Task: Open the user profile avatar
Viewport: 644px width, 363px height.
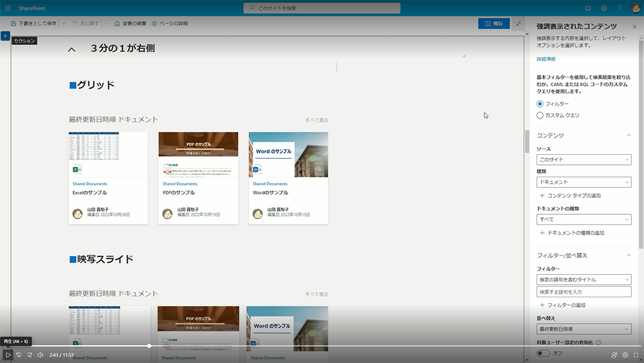Action: click(x=636, y=8)
